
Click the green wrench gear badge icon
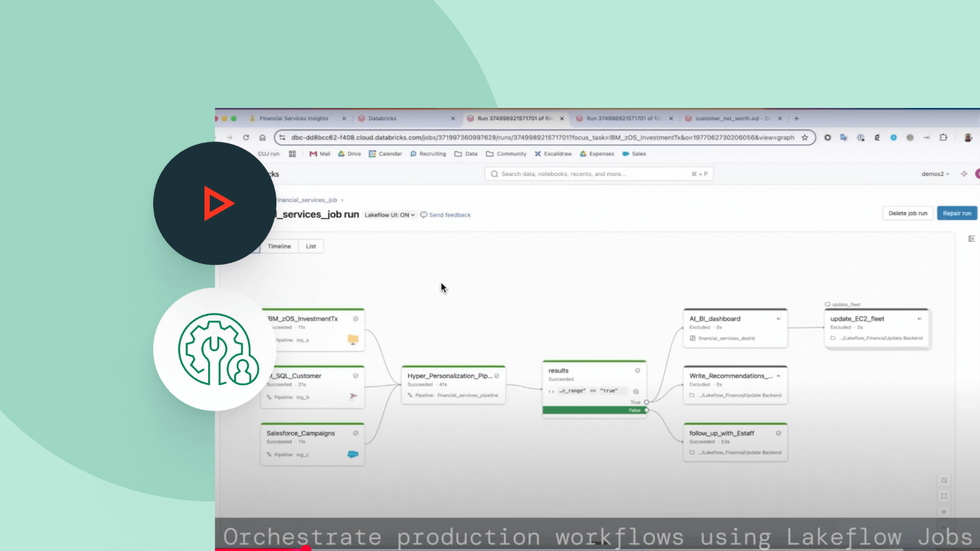pos(215,349)
